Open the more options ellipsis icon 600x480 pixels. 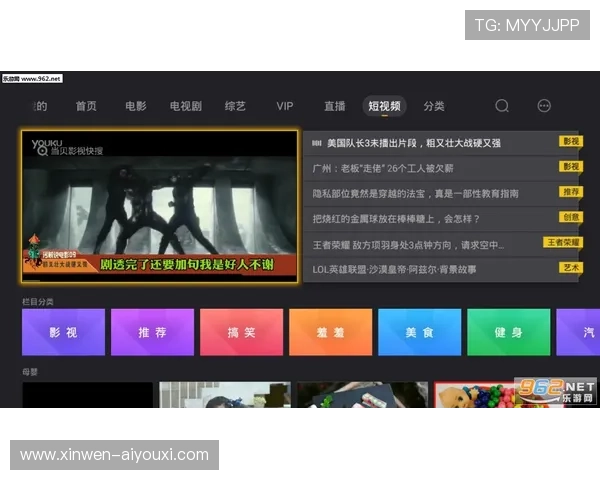[x=544, y=106]
